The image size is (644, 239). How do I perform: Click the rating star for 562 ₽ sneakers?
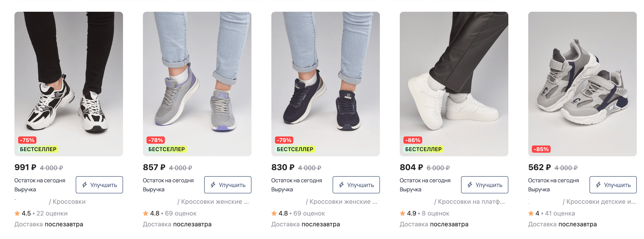coord(531,213)
